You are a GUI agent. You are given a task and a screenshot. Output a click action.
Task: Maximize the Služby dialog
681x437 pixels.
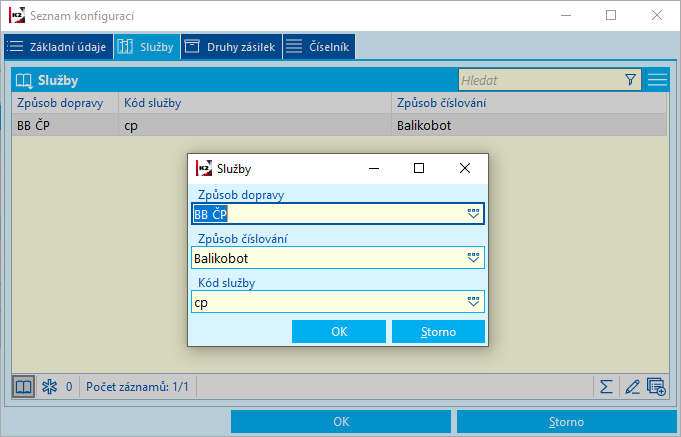click(419, 168)
